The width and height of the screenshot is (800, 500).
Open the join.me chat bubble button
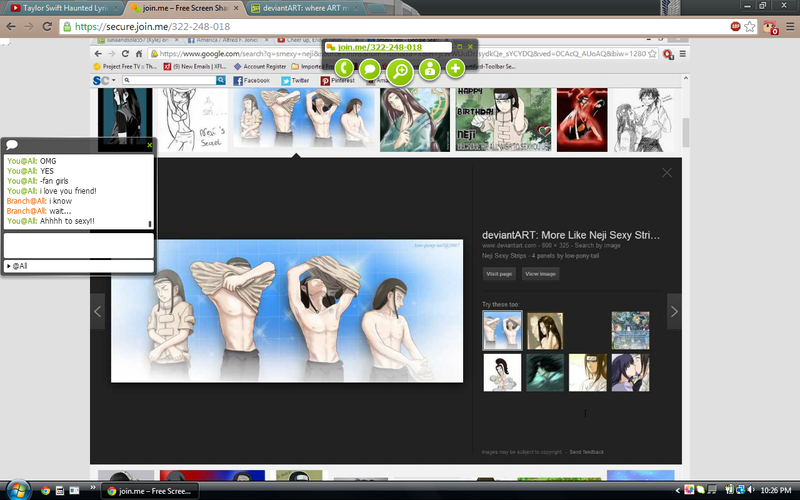click(x=369, y=69)
